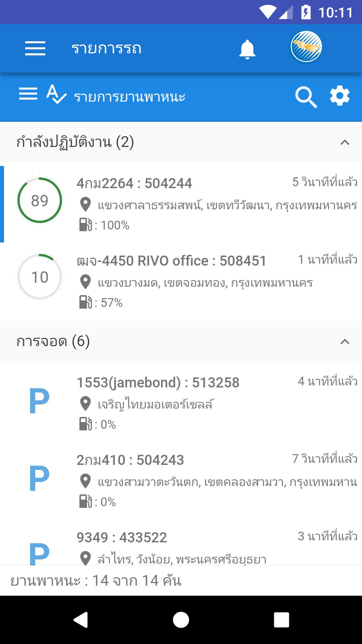Select vehicle 4กม2264 : 504244

click(x=181, y=204)
